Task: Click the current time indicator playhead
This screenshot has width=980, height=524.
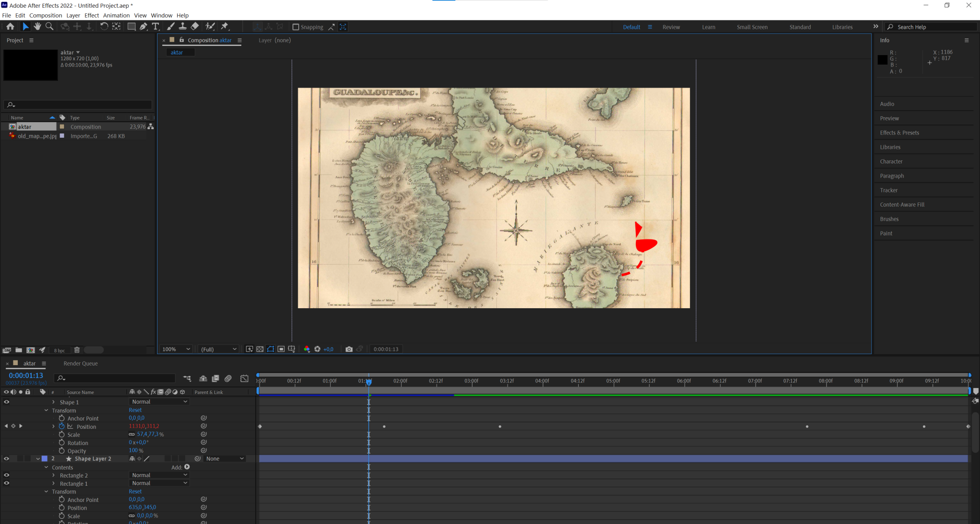Action: point(369,382)
